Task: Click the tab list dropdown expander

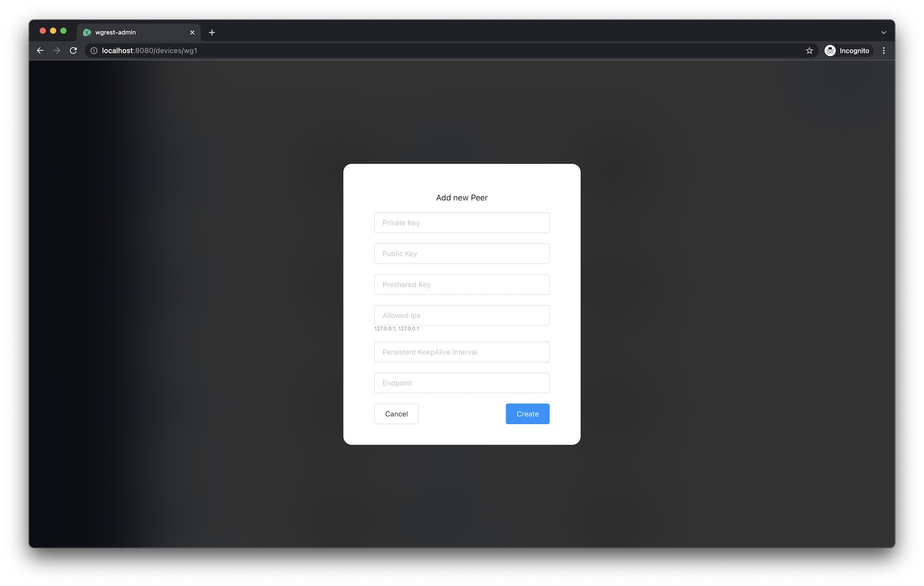Action: click(x=883, y=32)
